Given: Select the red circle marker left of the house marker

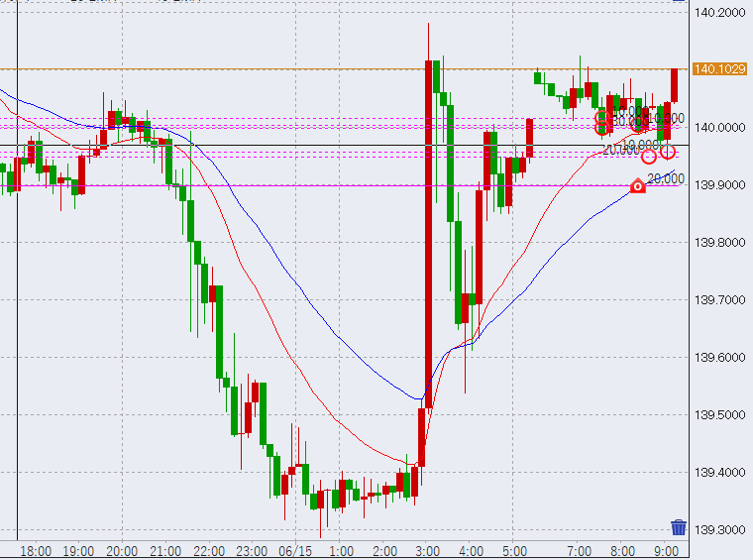Looking at the screenshot, I should pos(649,157).
